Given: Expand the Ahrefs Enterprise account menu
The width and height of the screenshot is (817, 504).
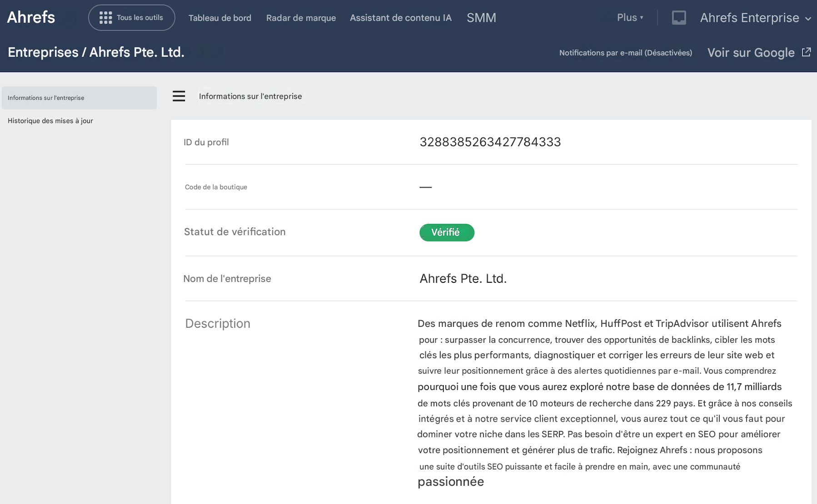Looking at the screenshot, I should coord(756,18).
